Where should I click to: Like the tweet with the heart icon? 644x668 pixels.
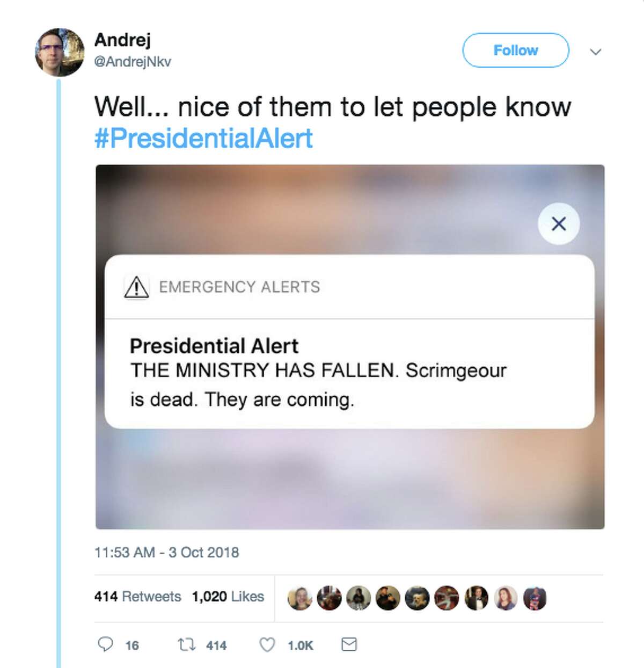pos(266,645)
